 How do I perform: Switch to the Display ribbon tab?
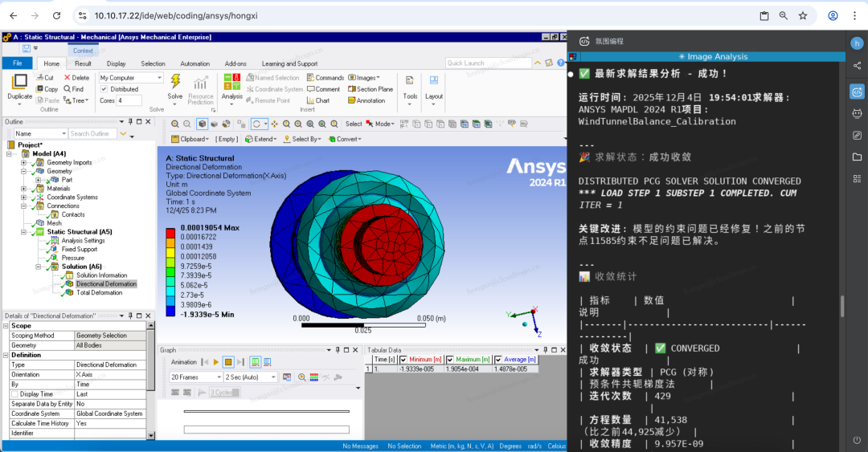coord(117,63)
